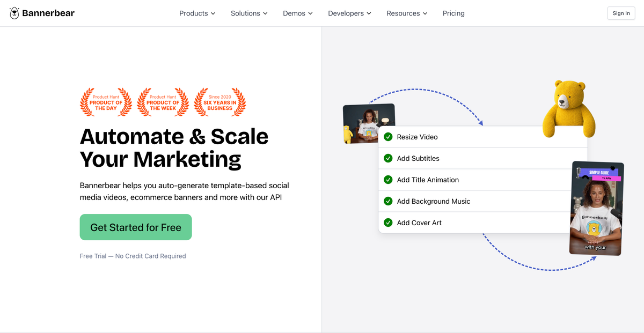Click the Six Years in Business badge

point(219,102)
